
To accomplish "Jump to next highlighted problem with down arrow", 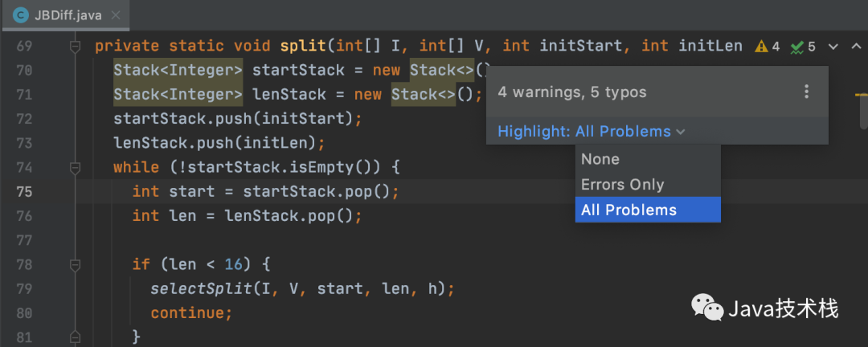I will [833, 47].
